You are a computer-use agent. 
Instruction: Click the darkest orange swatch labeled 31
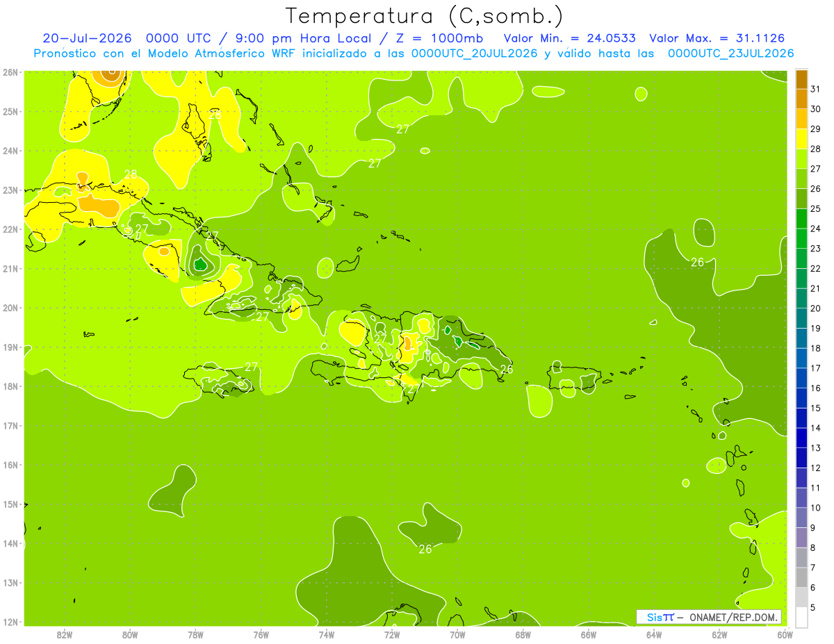pos(801,79)
